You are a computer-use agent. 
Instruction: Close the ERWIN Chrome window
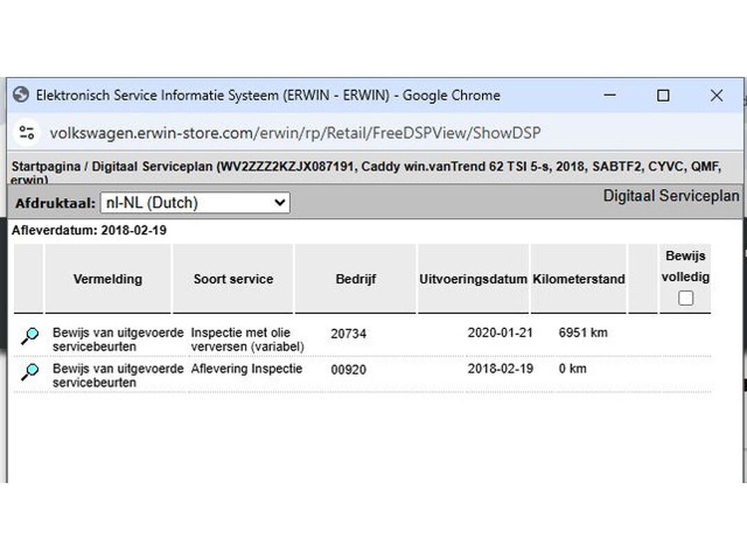coord(717,95)
